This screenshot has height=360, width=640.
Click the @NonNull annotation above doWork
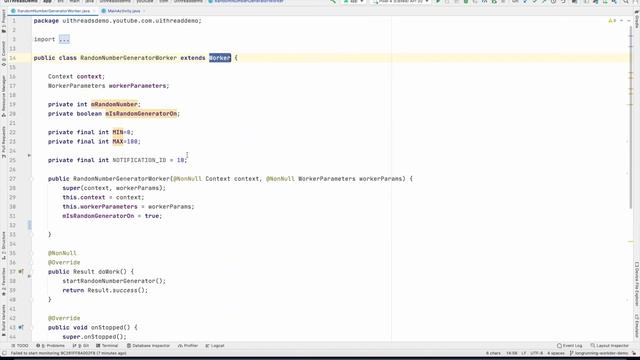click(62, 253)
